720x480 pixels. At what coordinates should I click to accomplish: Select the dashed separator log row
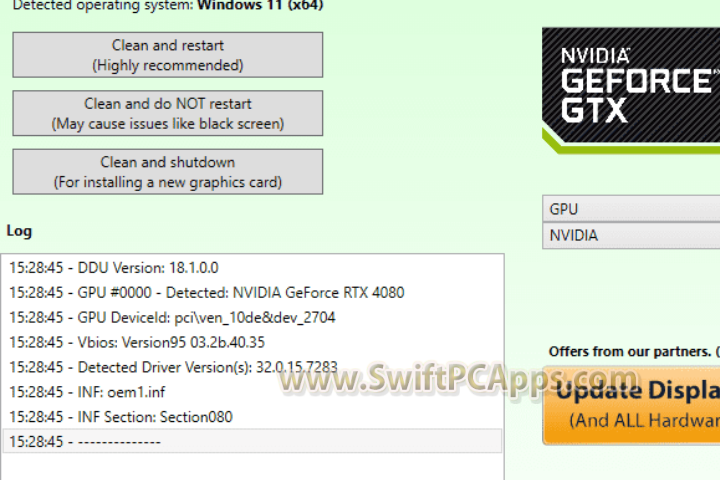pyautogui.click(x=252, y=441)
